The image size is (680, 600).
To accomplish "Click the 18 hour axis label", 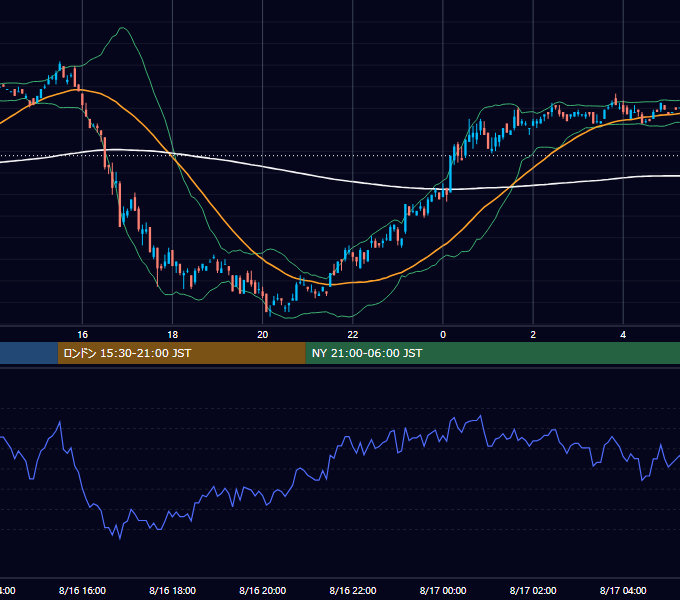I will tap(173, 335).
